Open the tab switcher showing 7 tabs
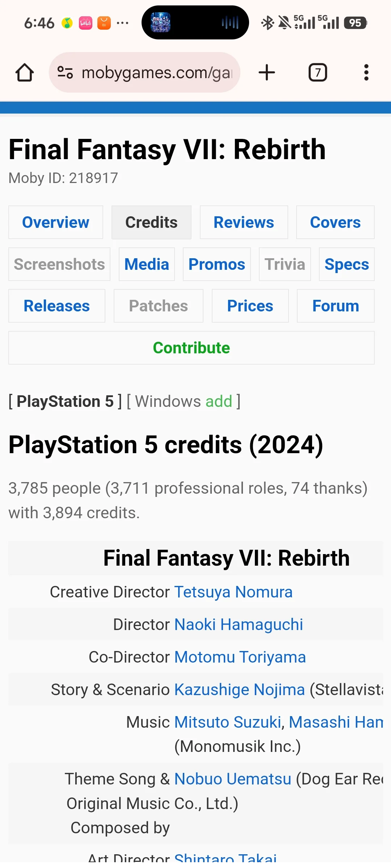 point(318,72)
